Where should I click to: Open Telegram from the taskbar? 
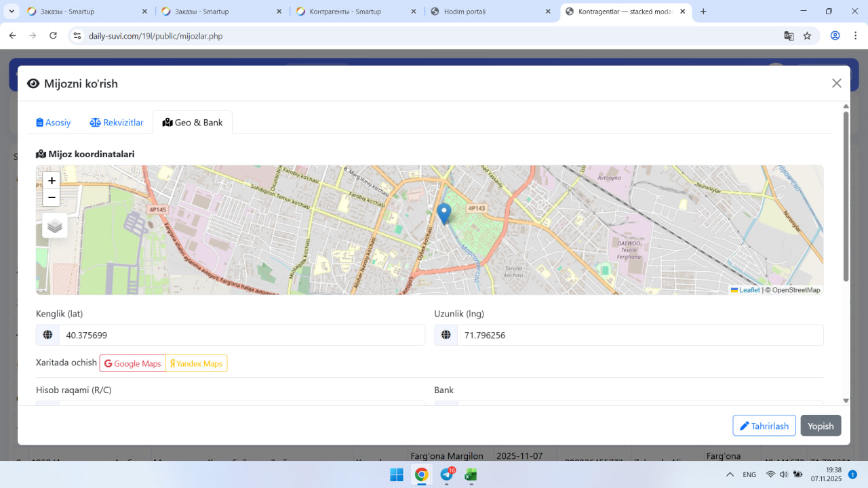coord(447,474)
